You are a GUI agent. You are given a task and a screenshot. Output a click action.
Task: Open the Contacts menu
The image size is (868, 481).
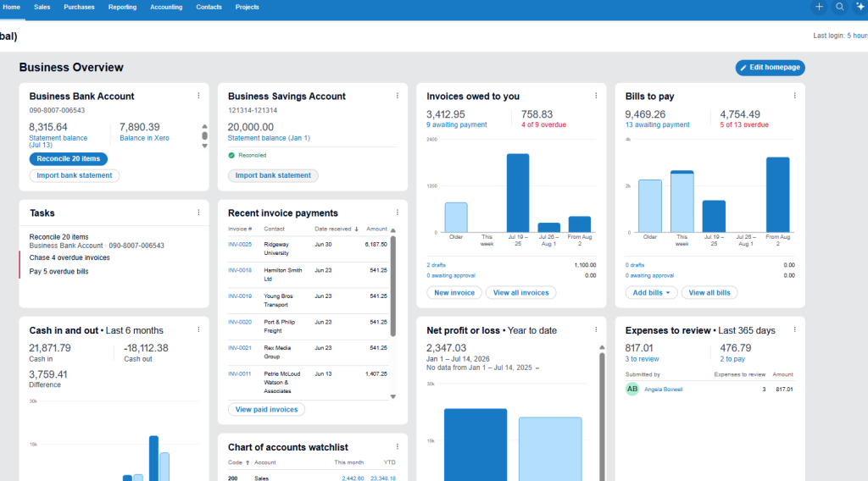click(x=209, y=7)
